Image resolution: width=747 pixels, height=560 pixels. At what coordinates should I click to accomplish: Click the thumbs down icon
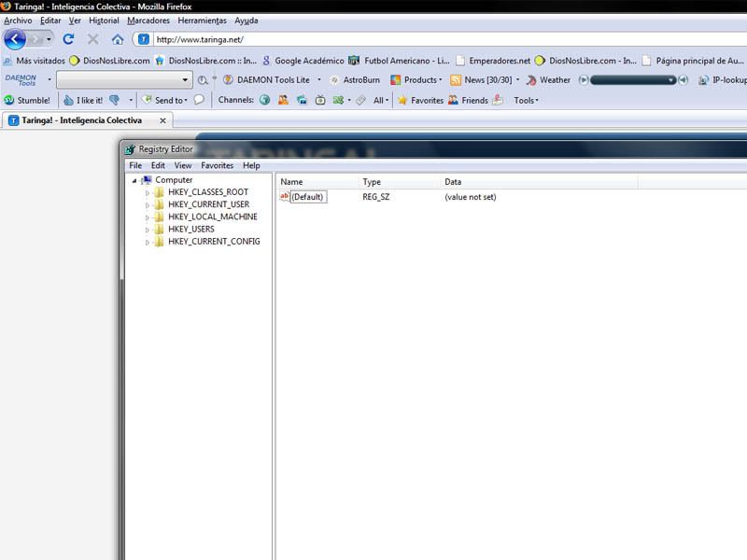pyautogui.click(x=114, y=100)
